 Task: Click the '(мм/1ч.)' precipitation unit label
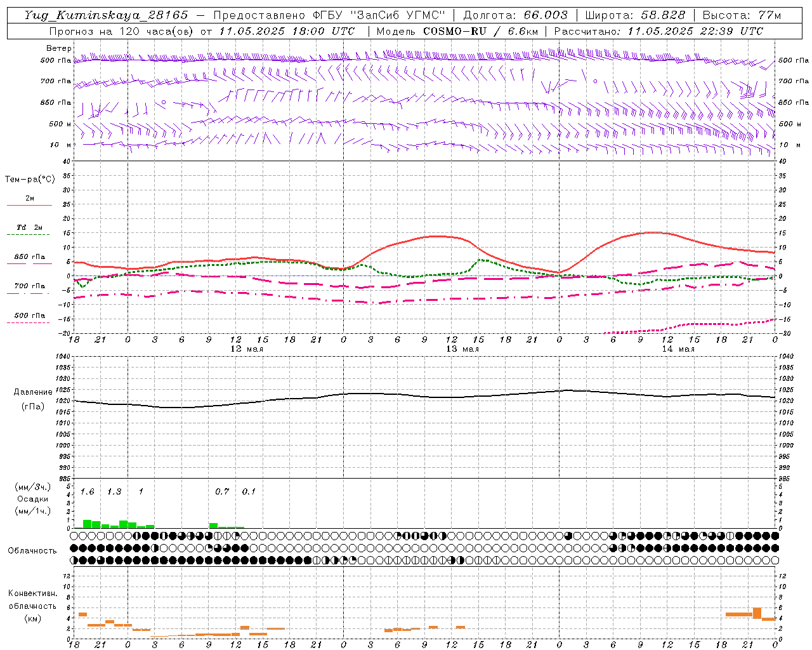33,511
